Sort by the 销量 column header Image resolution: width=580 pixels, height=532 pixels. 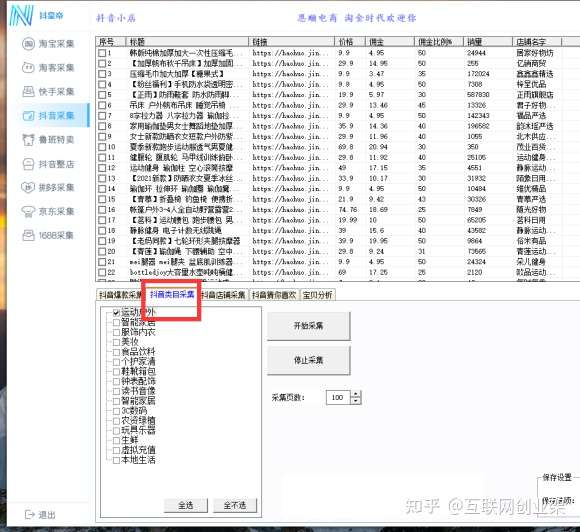pyautogui.click(x=488, y=42)
